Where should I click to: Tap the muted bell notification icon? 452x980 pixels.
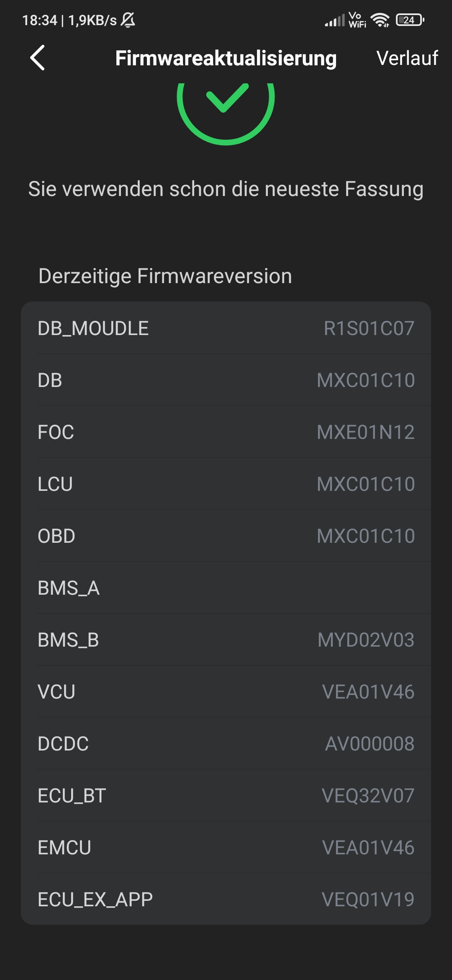[x=128, y=20]
